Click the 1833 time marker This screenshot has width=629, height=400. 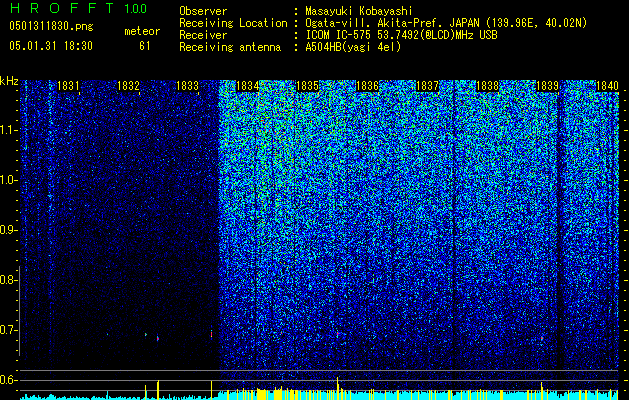[x=187, y=86]
